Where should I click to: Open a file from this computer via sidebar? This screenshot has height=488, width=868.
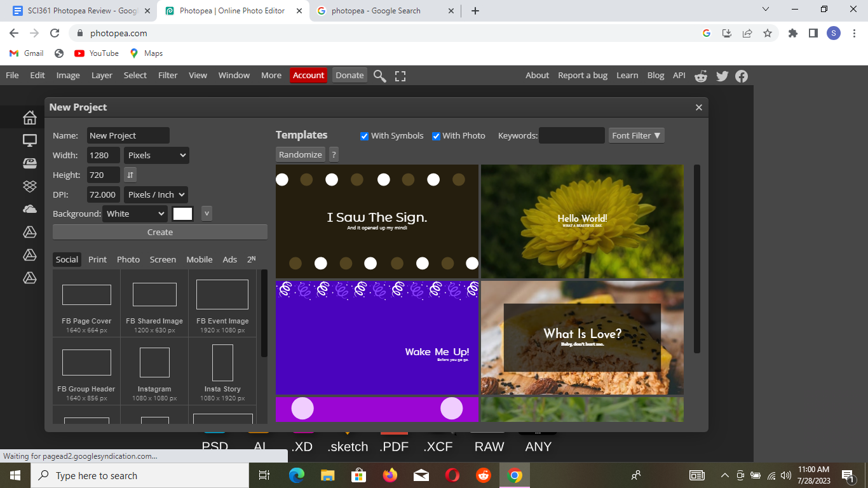(x=29, y=140)
